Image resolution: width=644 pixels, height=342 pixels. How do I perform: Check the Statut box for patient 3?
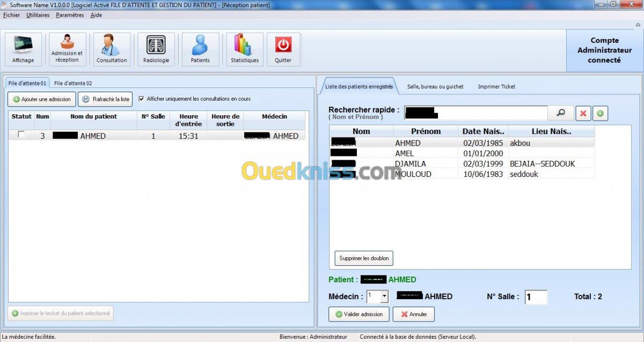tap(21, 135)
